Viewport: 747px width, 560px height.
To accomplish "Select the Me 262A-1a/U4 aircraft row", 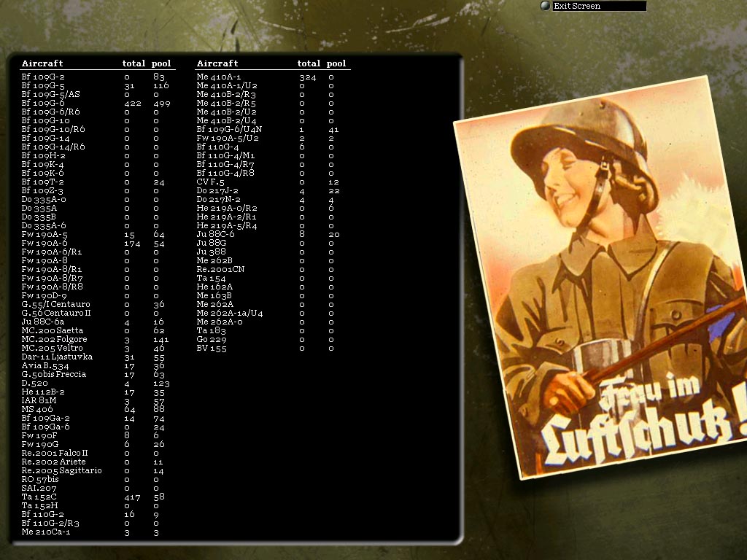I will tap(272, 314).
